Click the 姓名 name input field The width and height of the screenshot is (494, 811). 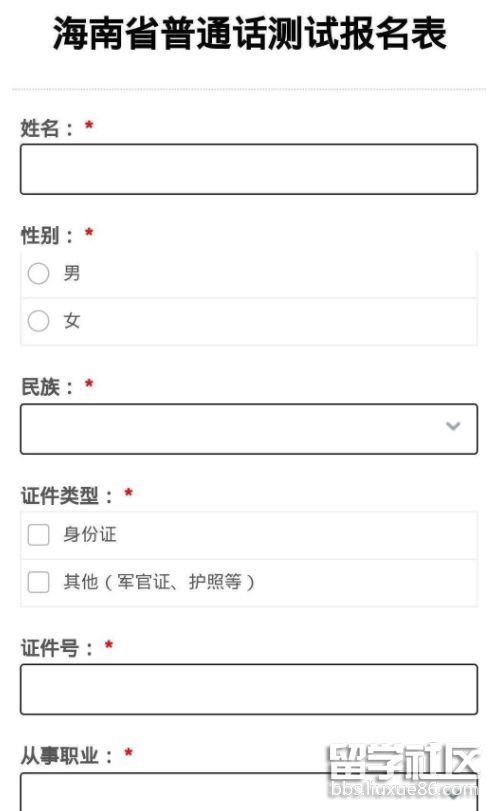249,169
